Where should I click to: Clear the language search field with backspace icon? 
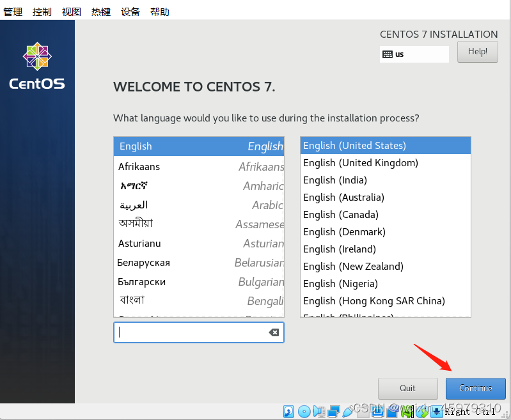pyautogui.click(x=274, y=332)
